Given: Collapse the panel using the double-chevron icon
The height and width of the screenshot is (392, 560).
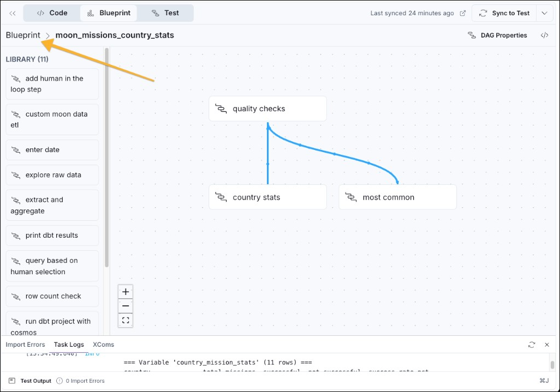Looking at the screenshot, I should click(x=12, y=13).
